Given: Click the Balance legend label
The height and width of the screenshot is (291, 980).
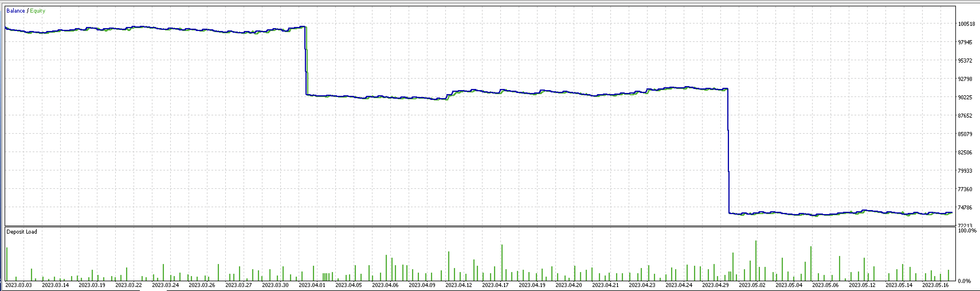Looking at the screenshot, I should (x=15, y=11).
